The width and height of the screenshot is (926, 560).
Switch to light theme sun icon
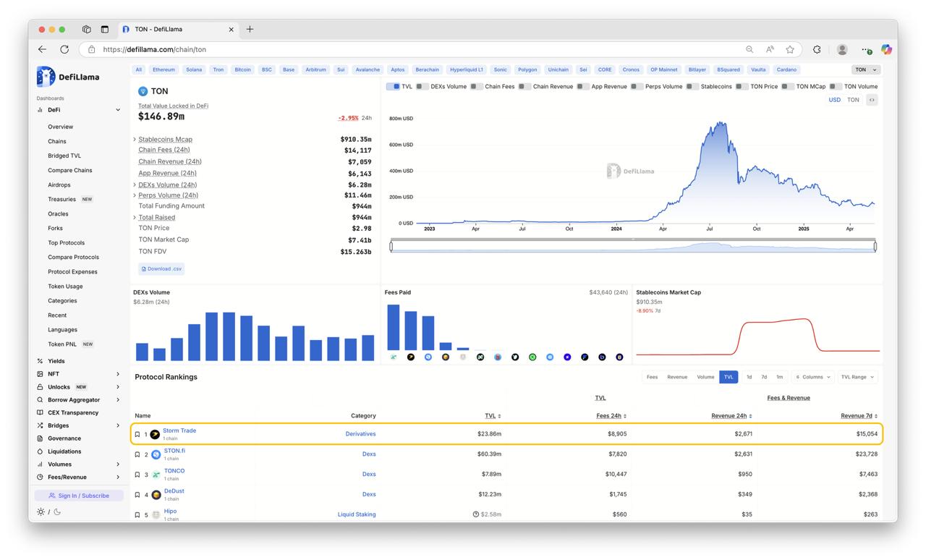pyautogui.click(x=41, y=512)
